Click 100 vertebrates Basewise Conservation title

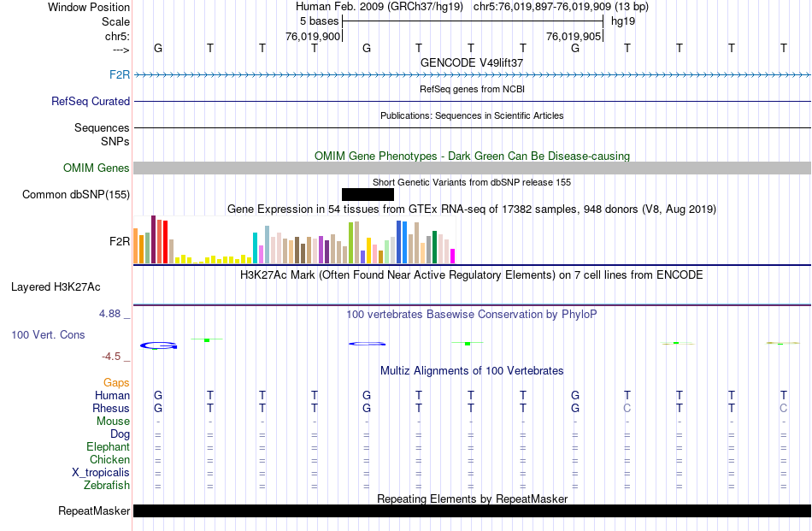[x=472, y=314]
